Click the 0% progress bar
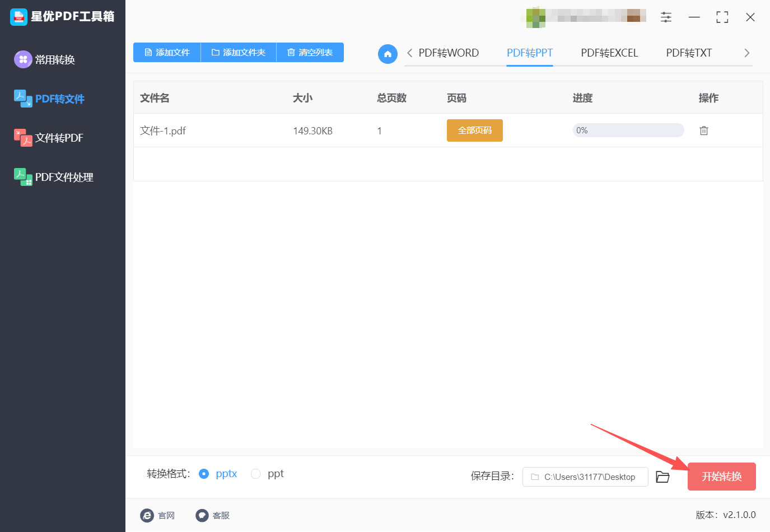Viewport: 770px width, 532px height. point(628,130)
